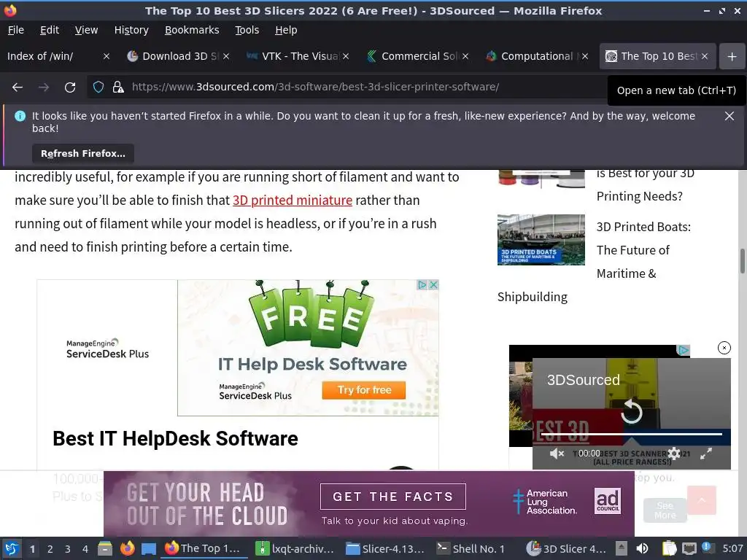This screenshot has height=560, width=747.
Task: Close the Top 10 Best tab
Action: pyautogui.click(x=705, y=56)
